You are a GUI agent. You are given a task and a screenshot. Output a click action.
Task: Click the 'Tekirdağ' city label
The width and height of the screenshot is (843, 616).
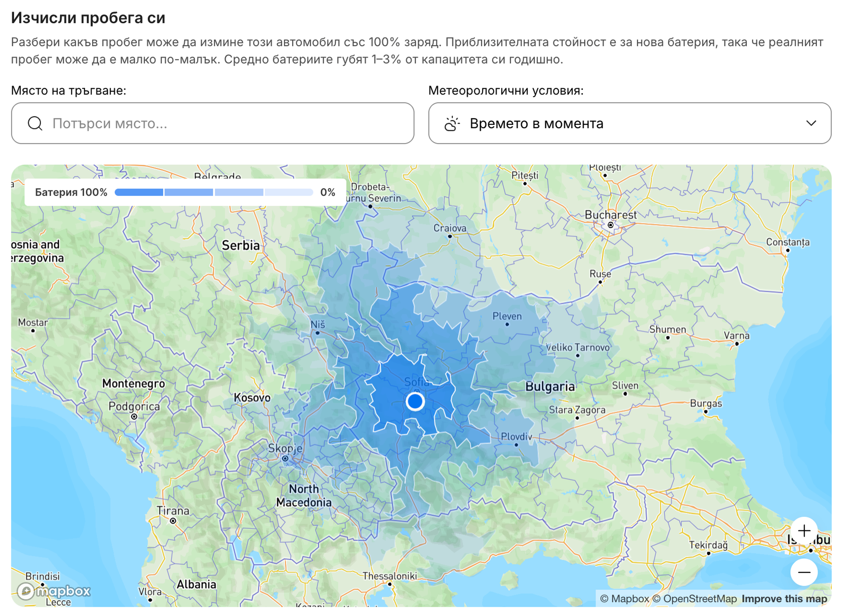pyautogui.click(x=708, y=545)
